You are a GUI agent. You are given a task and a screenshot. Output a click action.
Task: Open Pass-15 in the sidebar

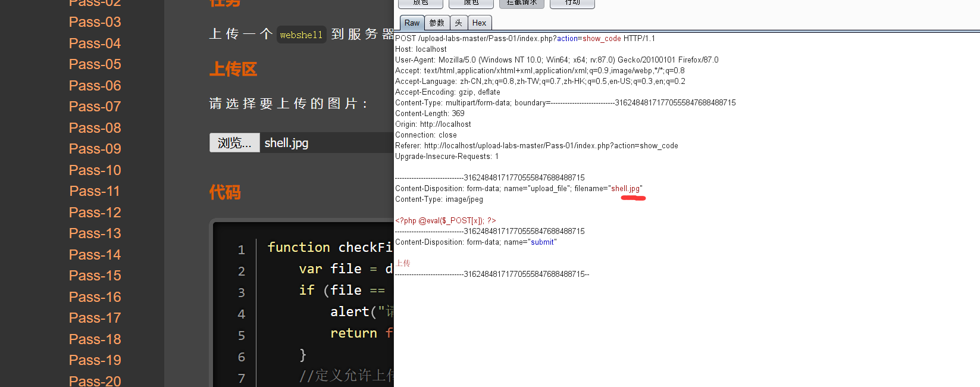(95, 276)
